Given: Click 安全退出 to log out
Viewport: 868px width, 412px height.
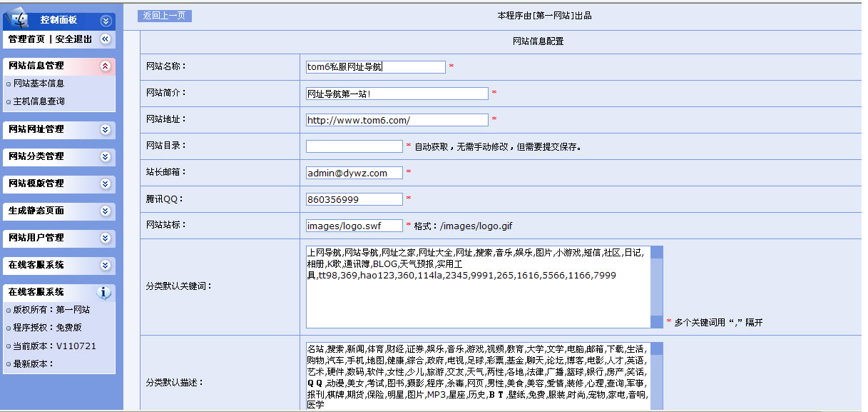Looking at the screenshot, I should click(73, 39).
